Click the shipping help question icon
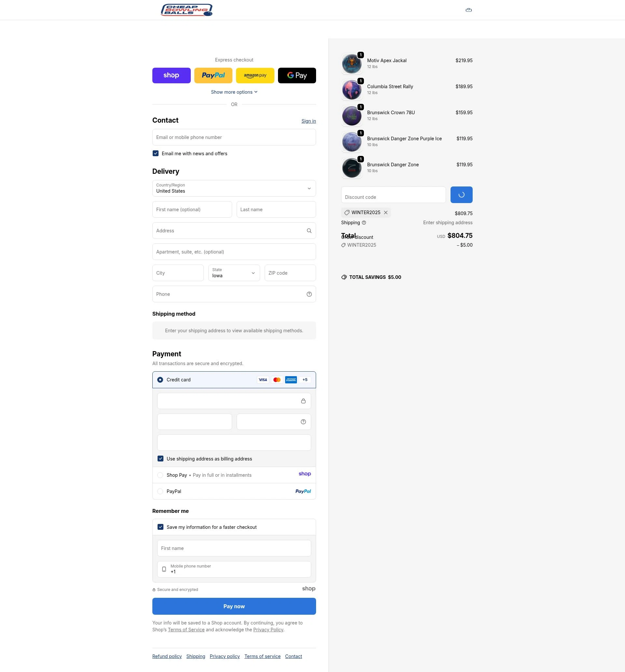Screen dimensions: 625x672 364,223
